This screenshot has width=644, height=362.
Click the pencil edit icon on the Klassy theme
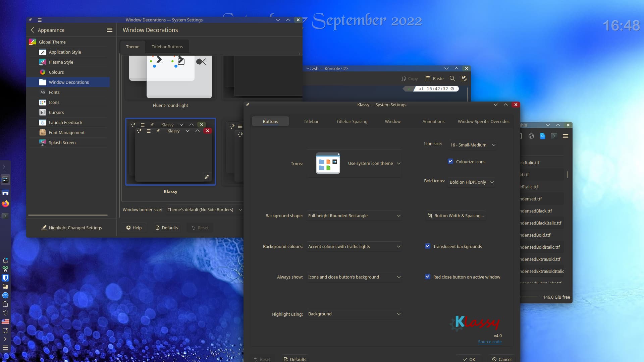[x=207, y=177]
